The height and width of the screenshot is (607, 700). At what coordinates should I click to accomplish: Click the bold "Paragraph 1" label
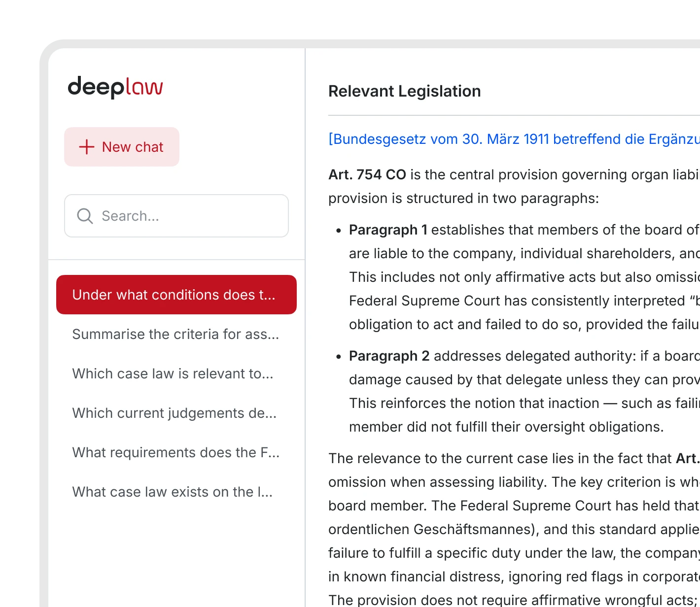[x=388, y=230]
